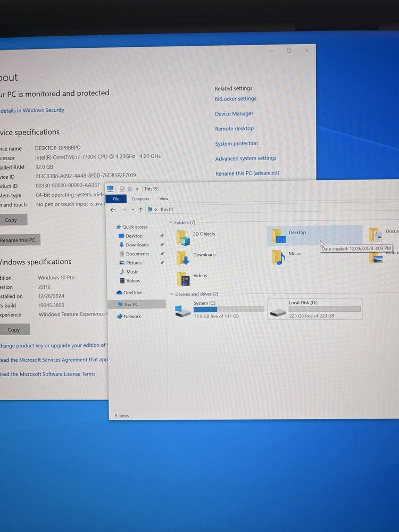Open BitLocker settings link
The height and width of the screenshot is (532, 399).
coord(236,99)
